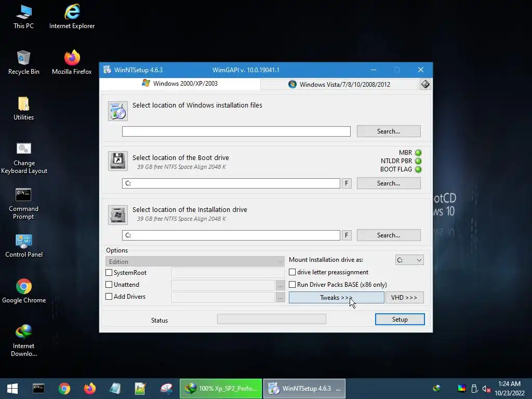Image resolution: width=532 pixels, height=399 pixels.
Task: Select the Recycle Bin icon
Action: 23,62
